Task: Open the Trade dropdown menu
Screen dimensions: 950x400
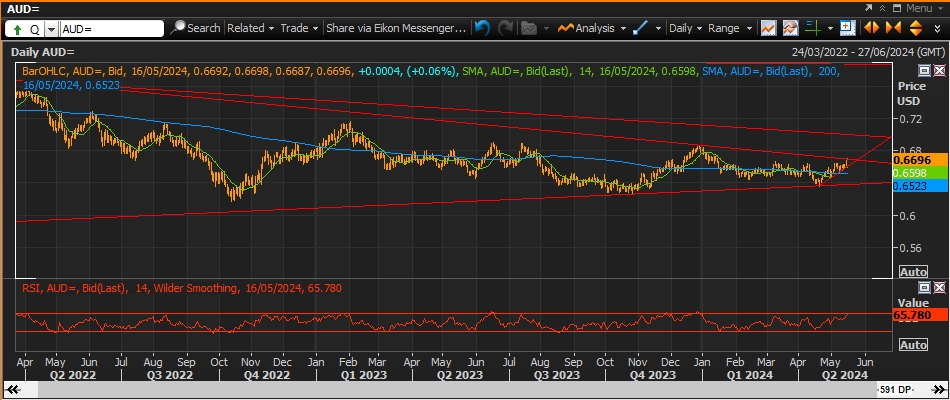Action: pos(299,28)
